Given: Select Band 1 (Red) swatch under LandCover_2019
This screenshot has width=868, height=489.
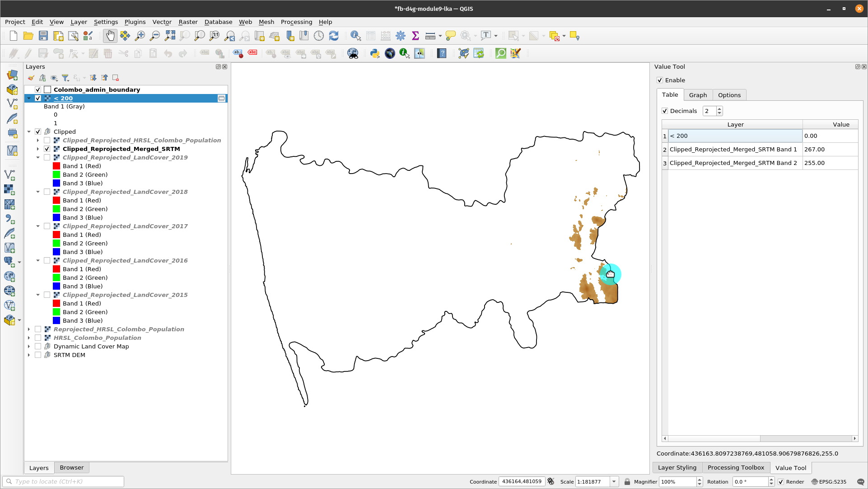Looking at the screenshot, I should pos(56,166).
